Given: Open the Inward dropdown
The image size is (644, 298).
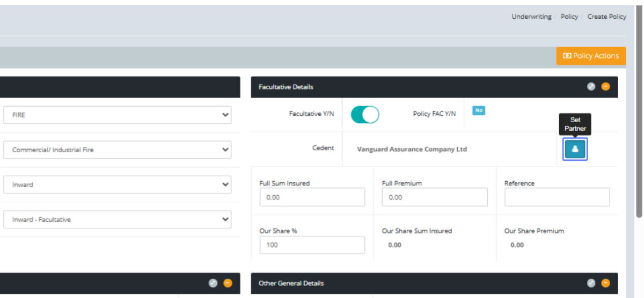Looking at the screenshot, I should pos(117,185).
